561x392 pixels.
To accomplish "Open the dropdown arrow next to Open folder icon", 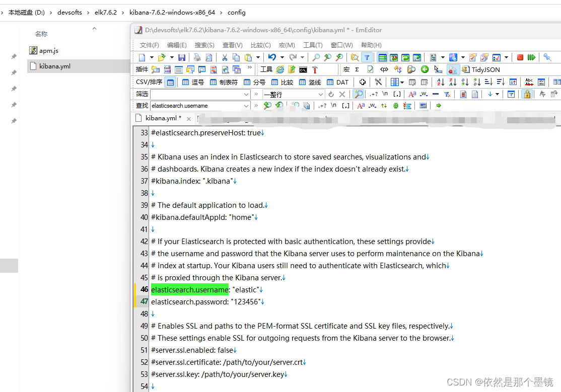I will tap(172, 57).
